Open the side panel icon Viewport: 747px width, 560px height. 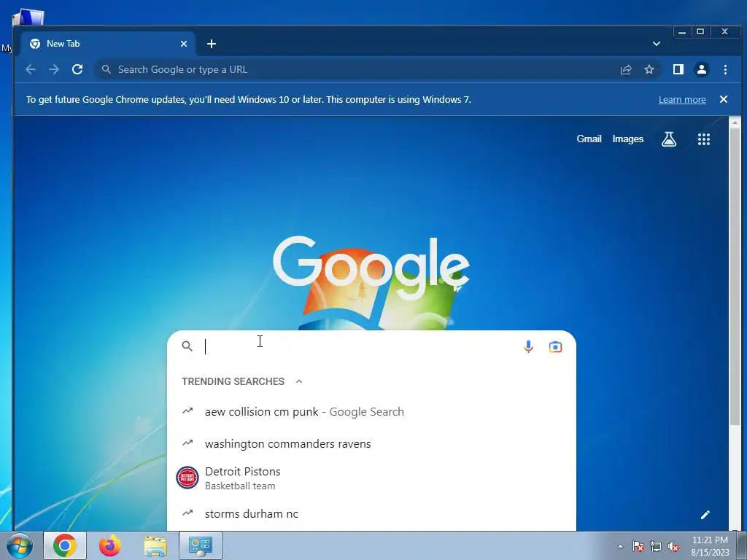point(678,69)
